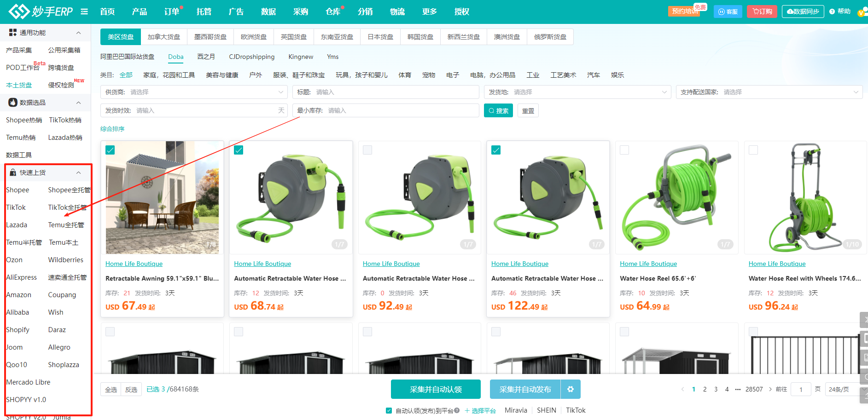Select the USD 92.49 hose reel checkbox
This screenshot has height=420, width=868.
click(367, 150)
